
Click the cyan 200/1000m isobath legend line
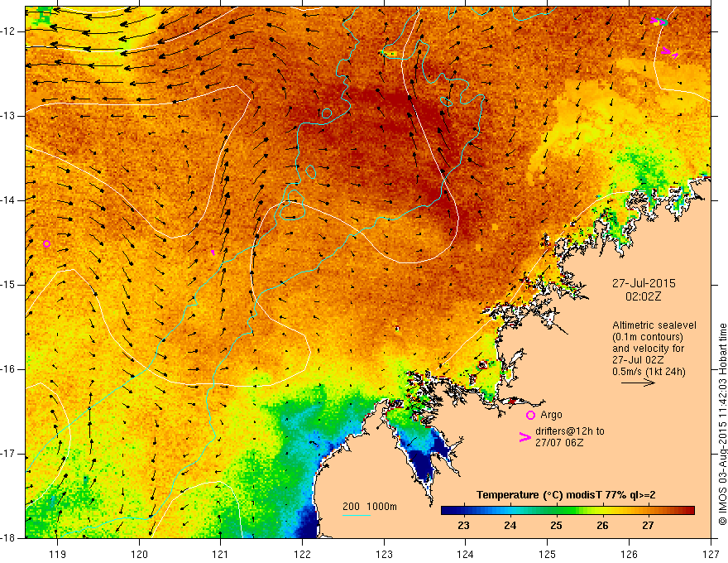[x=356, y=515]
